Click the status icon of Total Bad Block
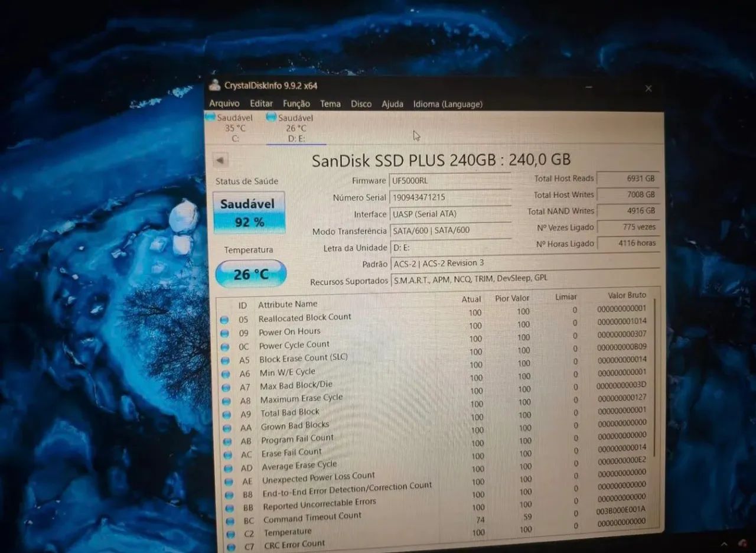 click(x=227, y=415)
